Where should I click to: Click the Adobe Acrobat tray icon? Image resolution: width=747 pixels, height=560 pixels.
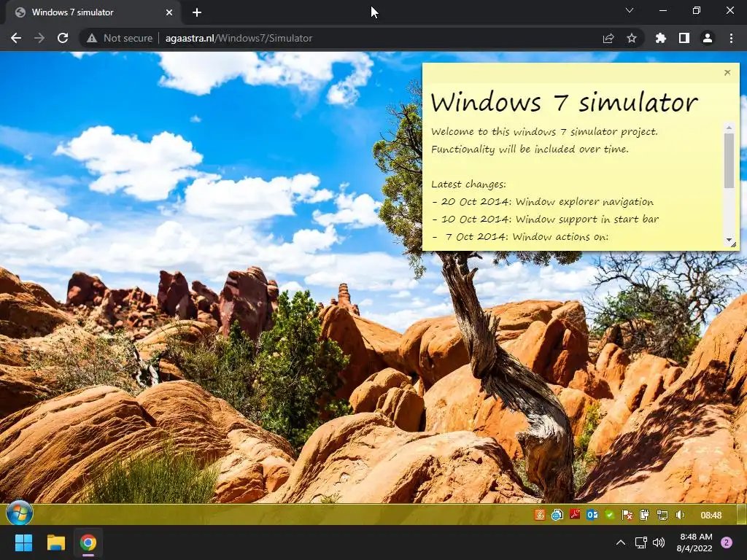pos(575,515)
